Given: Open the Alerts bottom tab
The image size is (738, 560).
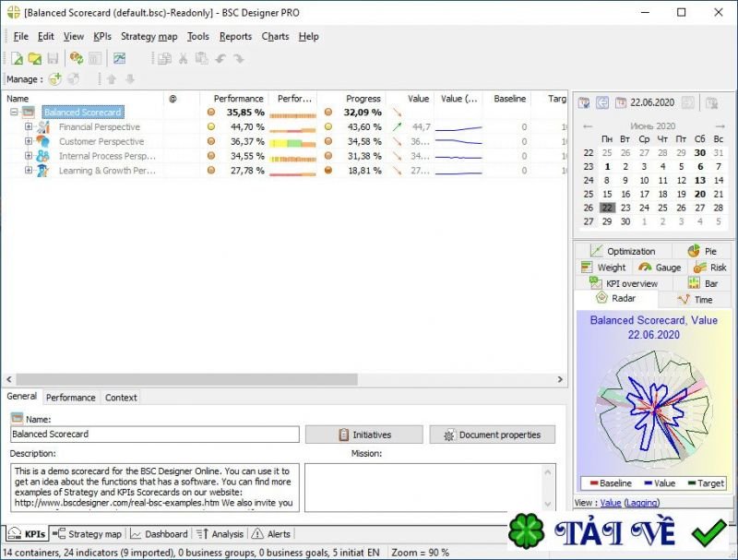Looking at the screenshot, I should click(x=271, y=534).
